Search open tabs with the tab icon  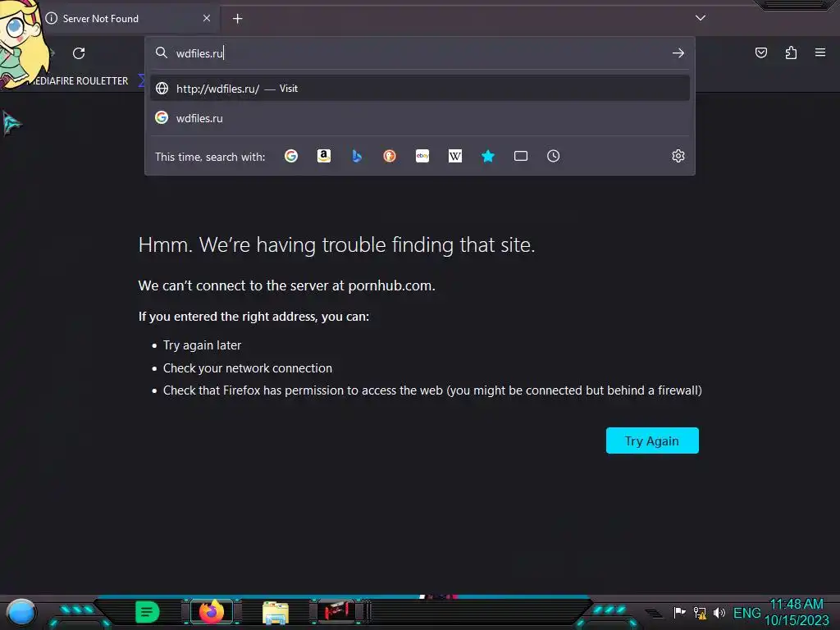tap(521, 156)
